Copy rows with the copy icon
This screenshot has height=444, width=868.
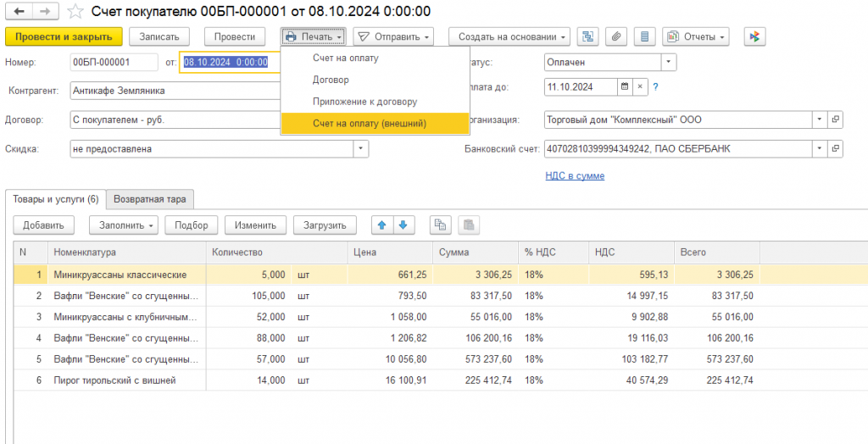coord(441,225)
